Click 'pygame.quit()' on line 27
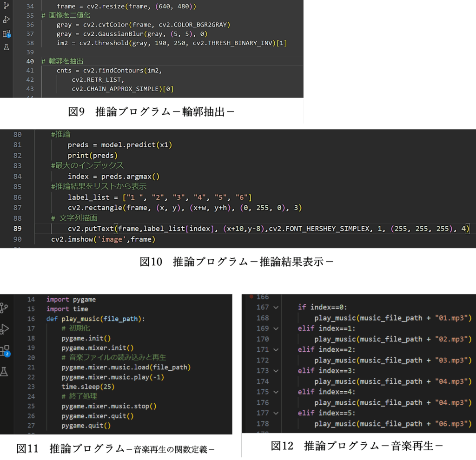Image resolution: width=476 pixels, height=460 pixels. 86,426
